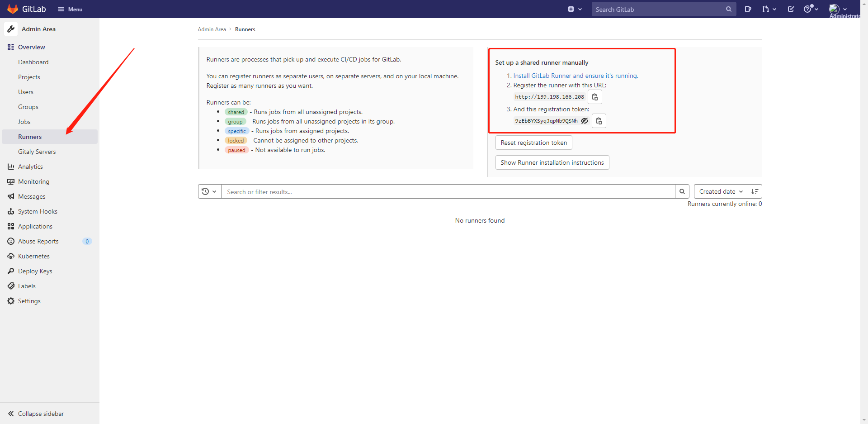Go to Kubernetes in admin sidebar

click(34, 256)
